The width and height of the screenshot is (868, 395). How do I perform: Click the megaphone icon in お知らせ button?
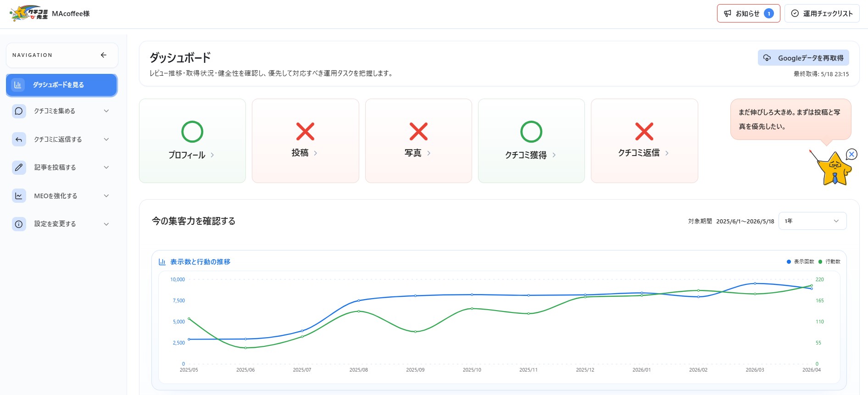pyautogui.click(x=728, y=14)
